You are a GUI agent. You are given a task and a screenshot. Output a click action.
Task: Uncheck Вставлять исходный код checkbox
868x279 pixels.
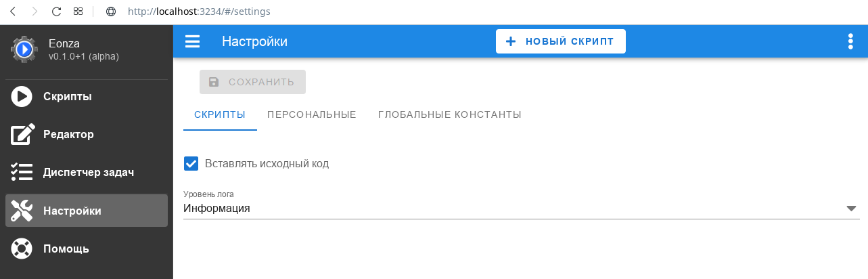(191, 163)
